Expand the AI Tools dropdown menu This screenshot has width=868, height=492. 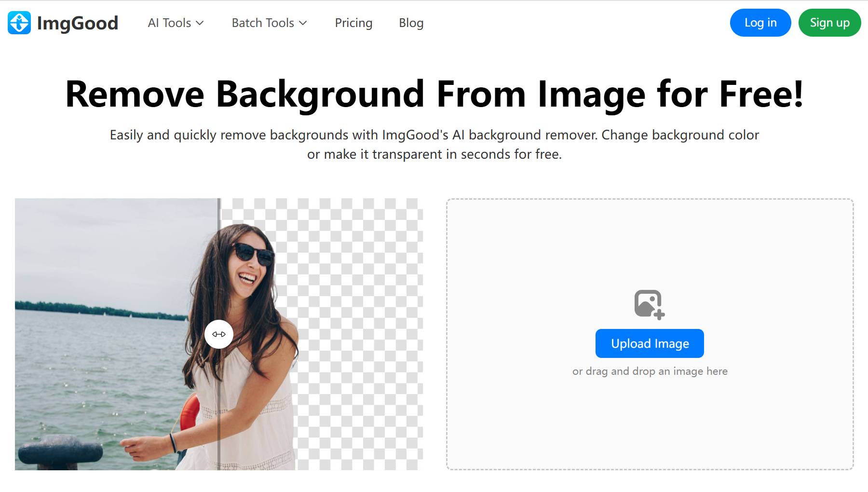click(176, 23)
